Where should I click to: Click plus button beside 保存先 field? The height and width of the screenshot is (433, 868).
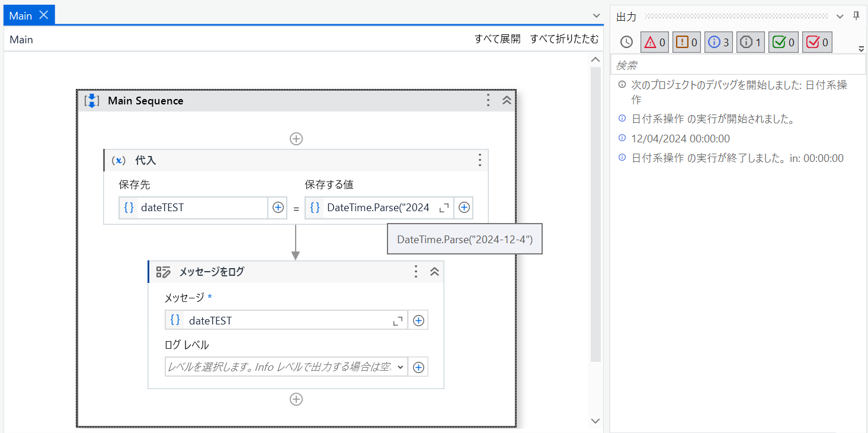click(x=278, y=208)
